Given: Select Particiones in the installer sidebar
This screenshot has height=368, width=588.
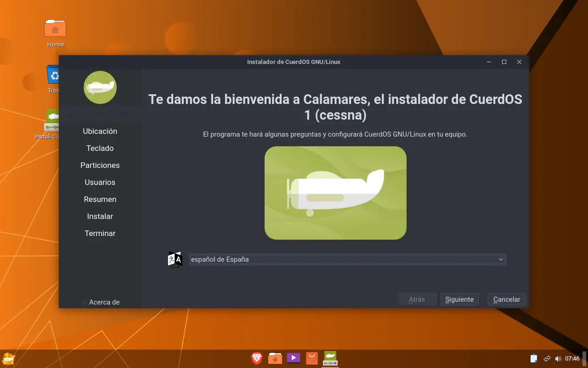Looking at the screenshot, I should 100,165.
